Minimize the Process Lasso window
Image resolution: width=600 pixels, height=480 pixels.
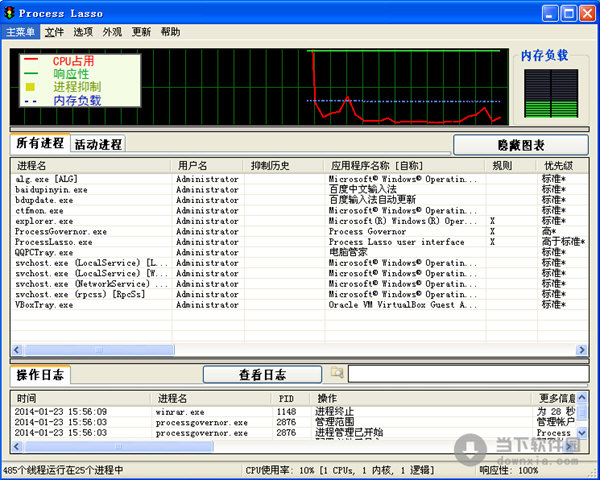pyautogui.click(x=550, y=13)
